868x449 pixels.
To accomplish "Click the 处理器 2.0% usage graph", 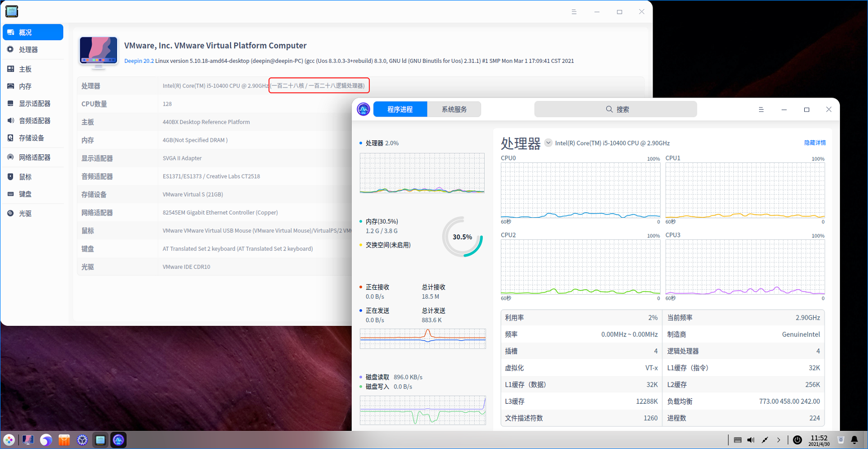I will click(x=422, y=173).
